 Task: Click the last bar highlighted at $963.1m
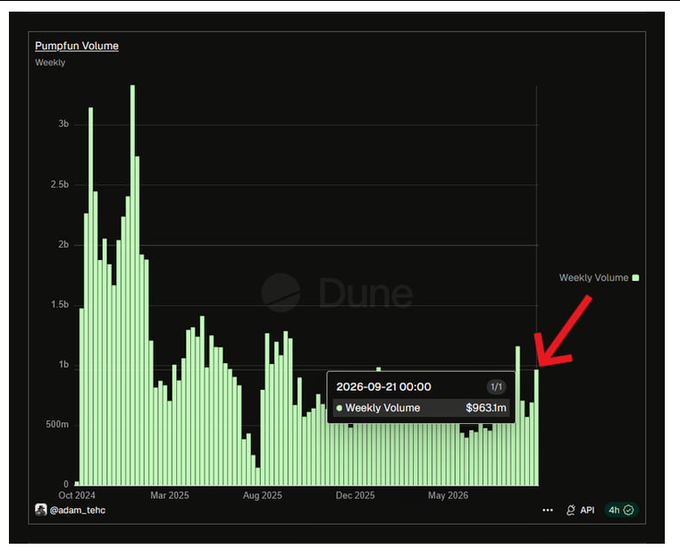[x=536, y=427]
